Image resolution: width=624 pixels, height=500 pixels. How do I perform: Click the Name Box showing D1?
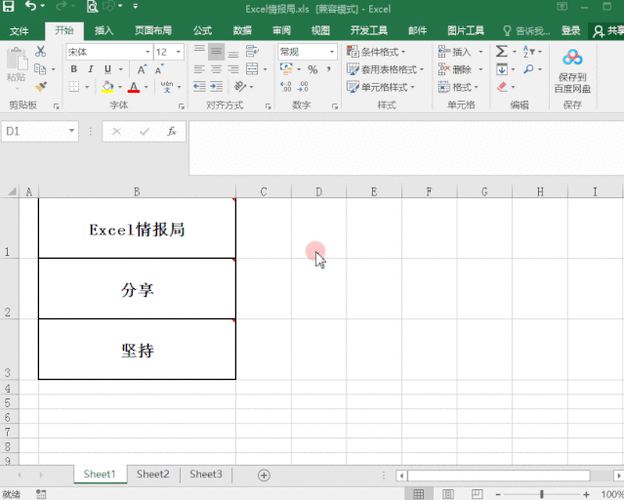pos(40,131)
